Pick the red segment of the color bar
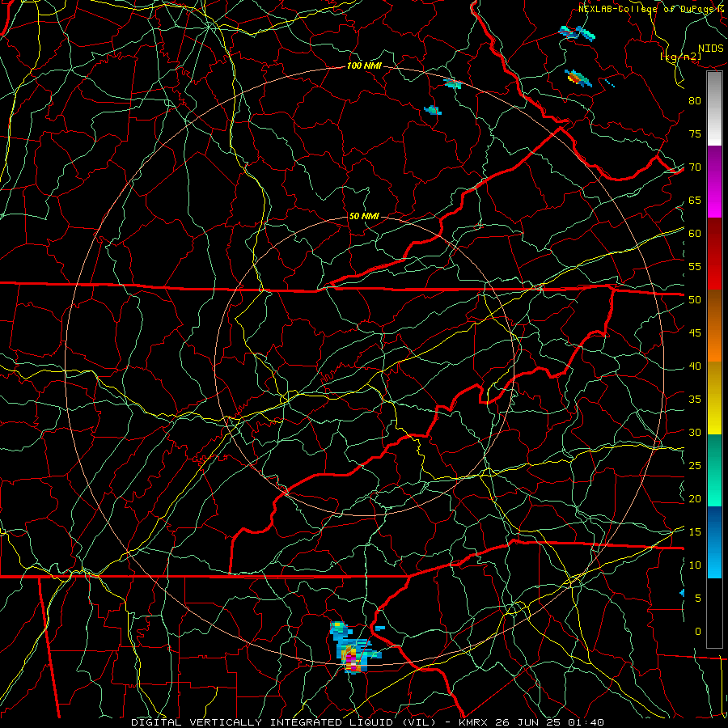The width and height of the screenshot is (728, 728). 714,254
